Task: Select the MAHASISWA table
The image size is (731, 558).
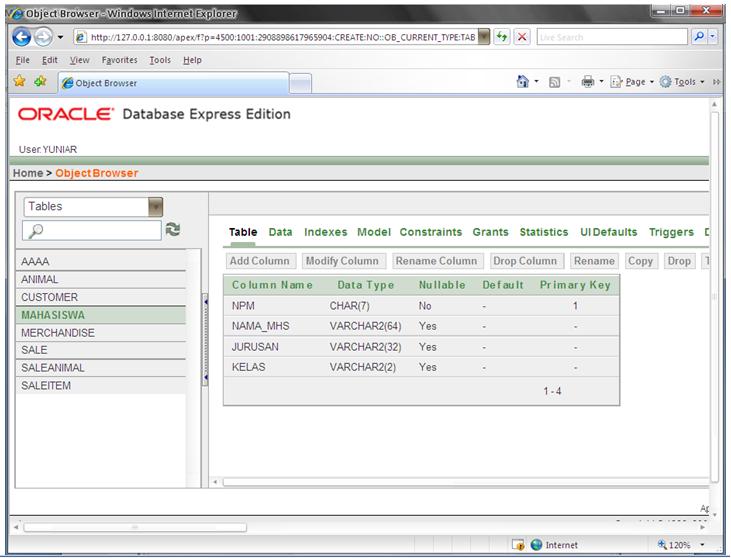Action: coord(101,315)
